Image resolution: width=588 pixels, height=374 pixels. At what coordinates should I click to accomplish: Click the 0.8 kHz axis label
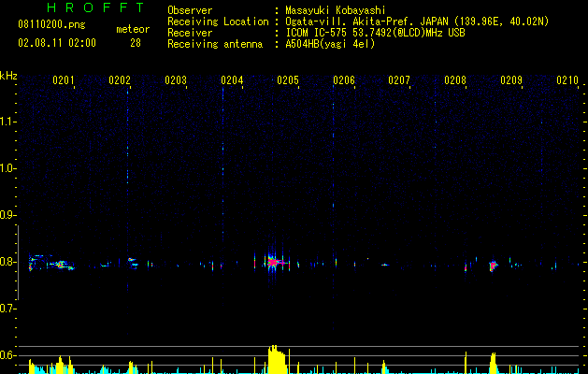(7, 262)
